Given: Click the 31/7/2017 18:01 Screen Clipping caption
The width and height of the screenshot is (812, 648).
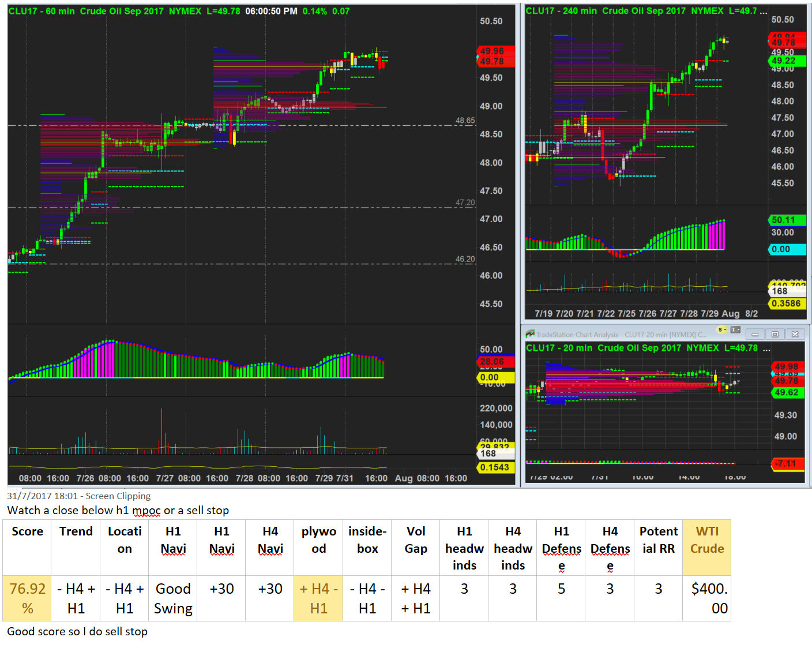Looking at the screenshot, I should pos(79,496).
